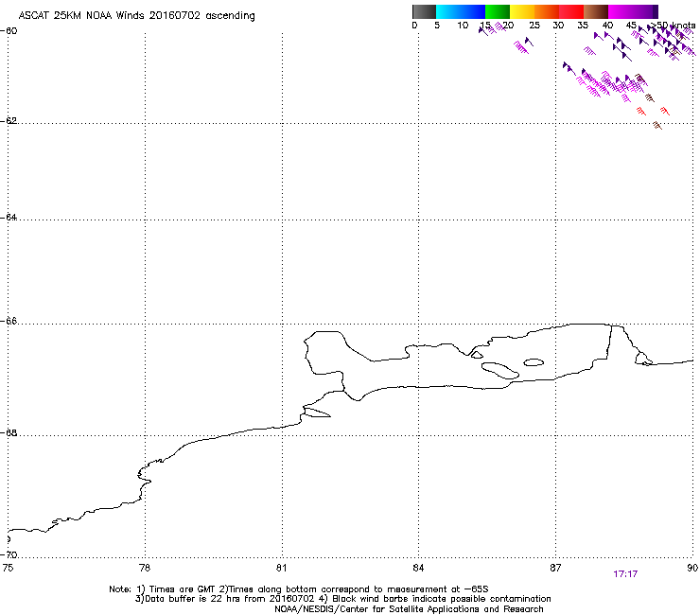Click the longitude label 90

click(692, 568)
